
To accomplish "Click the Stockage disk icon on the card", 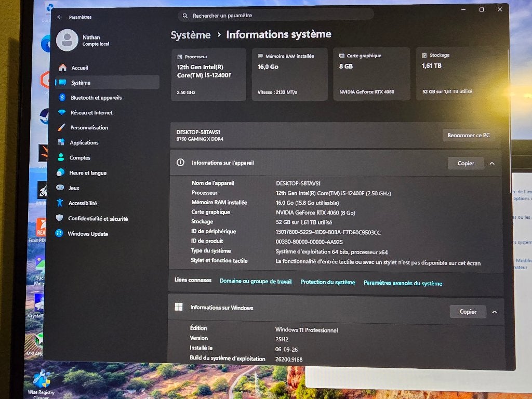I will click(x=424, y=55).
